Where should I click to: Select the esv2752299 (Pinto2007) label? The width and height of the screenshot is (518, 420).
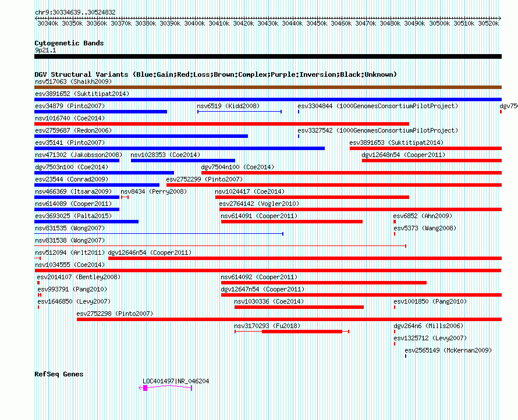click(x=204, y=179)
